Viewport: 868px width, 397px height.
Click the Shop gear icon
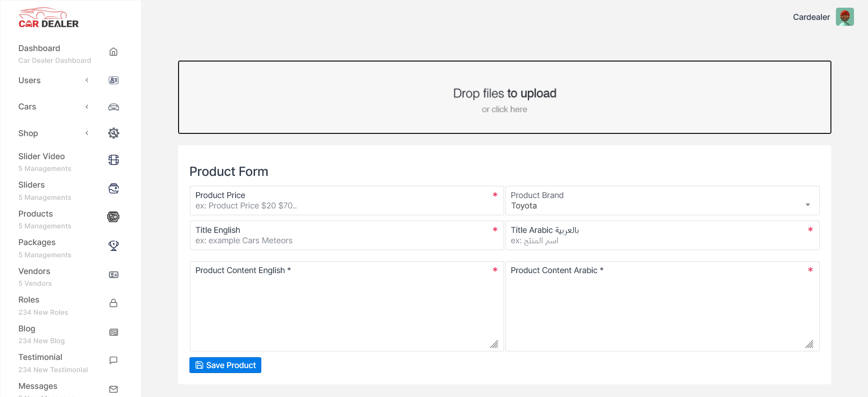pos(113,133)
